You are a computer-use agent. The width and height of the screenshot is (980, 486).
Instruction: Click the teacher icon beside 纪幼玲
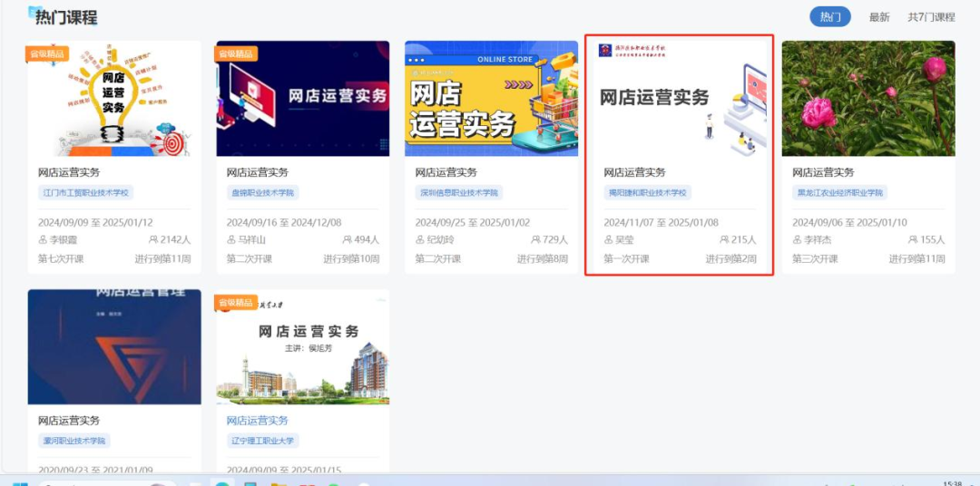pyautogui.click(x=420, y=240)
